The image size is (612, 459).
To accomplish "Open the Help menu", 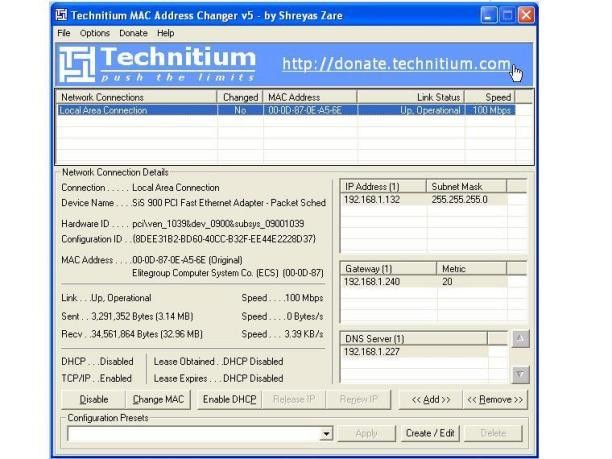I will [x=165, y=33].
